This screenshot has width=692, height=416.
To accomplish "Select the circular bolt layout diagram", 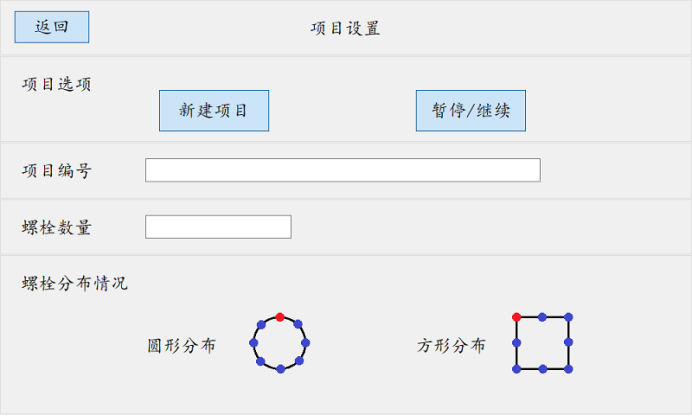I will (x=280, y=343).
